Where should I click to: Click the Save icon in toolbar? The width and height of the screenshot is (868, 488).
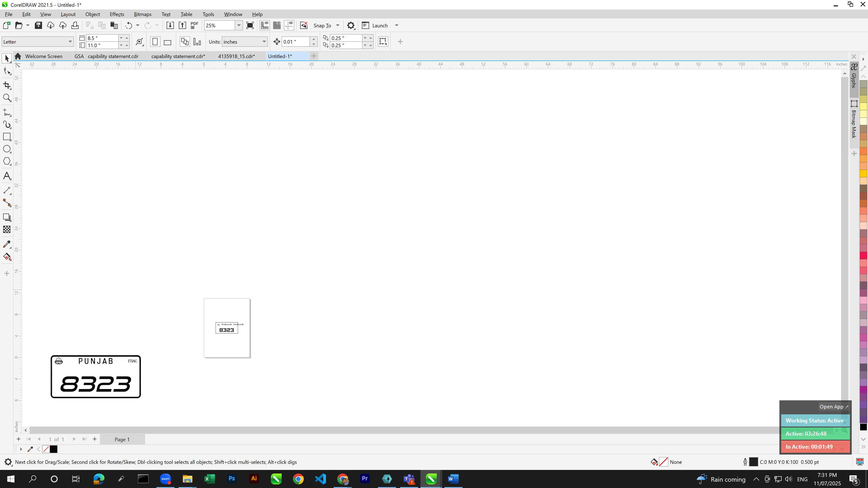[x=38, y=25]
